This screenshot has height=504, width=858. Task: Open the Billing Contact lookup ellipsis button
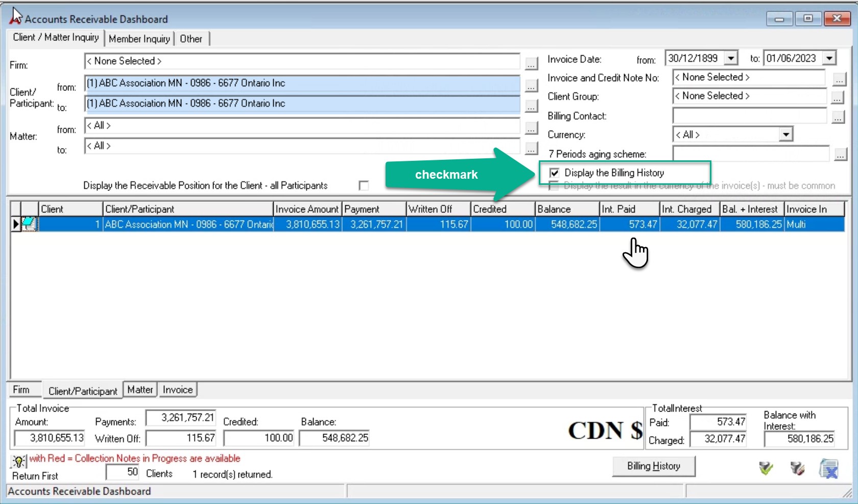[x=838, y=117]
